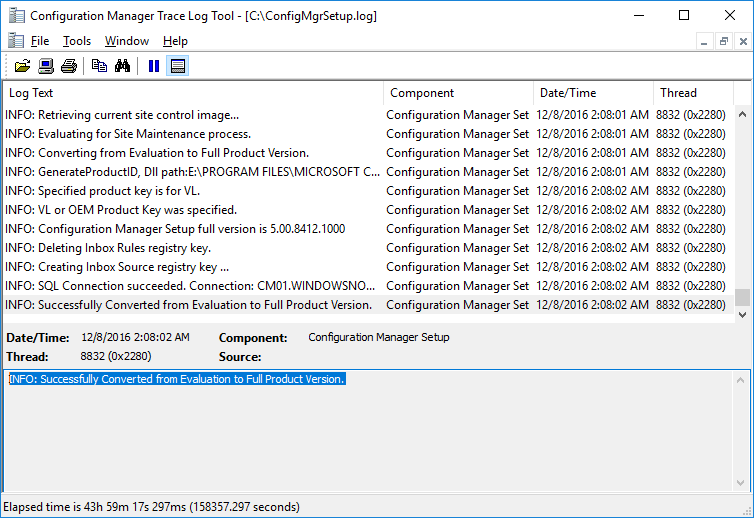Click the Thread value 8832 (0x2280) in details
754x518 pixels.
coord(116,356)
